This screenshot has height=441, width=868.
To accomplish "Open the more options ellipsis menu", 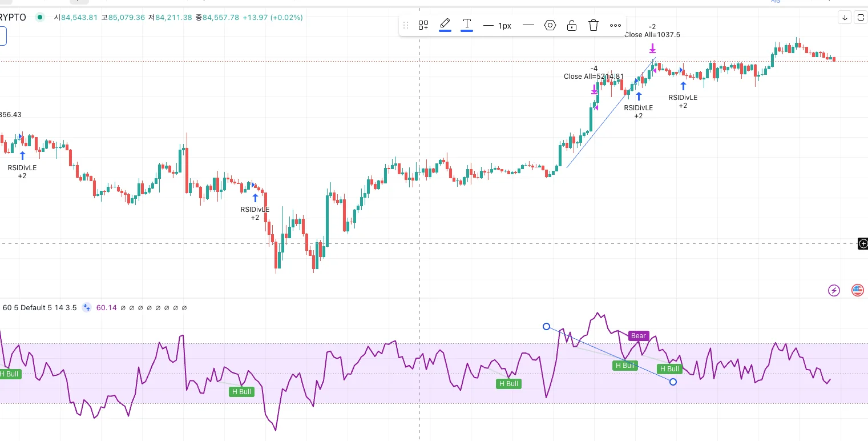I will coord(615,25).
